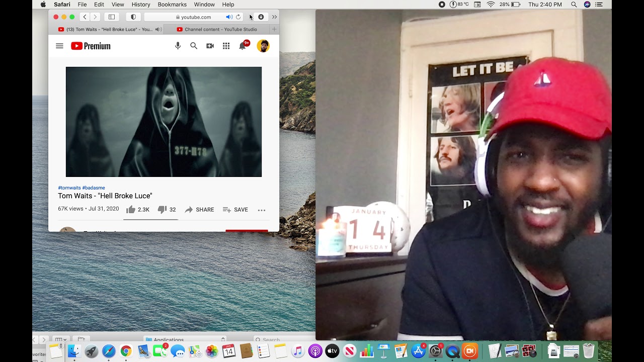Open the account avatar menu
644x362 pixels.
pos(263,46)
